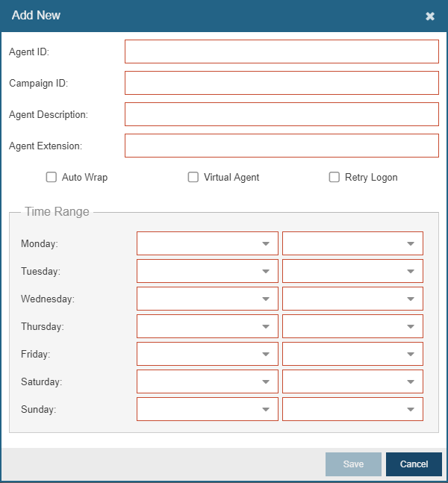This screenshot has height=483, width=448.
Task: Open the Monday end time dropdown
Action: coord(352,243)
